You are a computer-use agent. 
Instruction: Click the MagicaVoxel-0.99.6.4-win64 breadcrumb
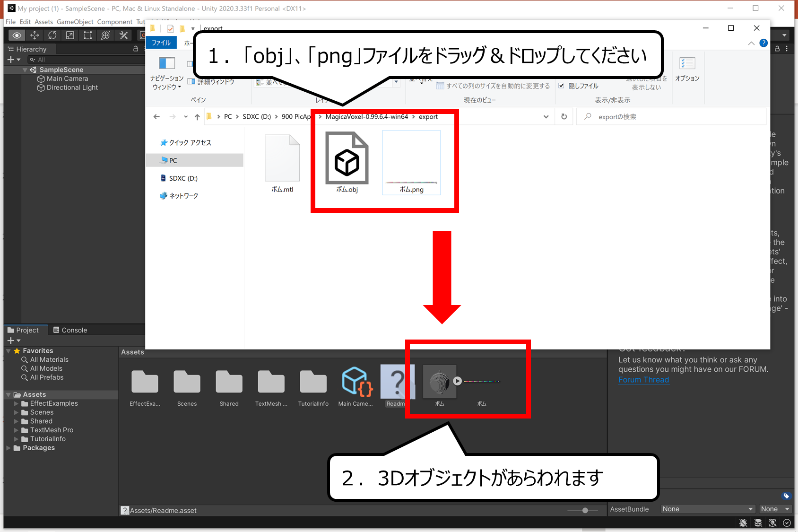tap(366, 117)
